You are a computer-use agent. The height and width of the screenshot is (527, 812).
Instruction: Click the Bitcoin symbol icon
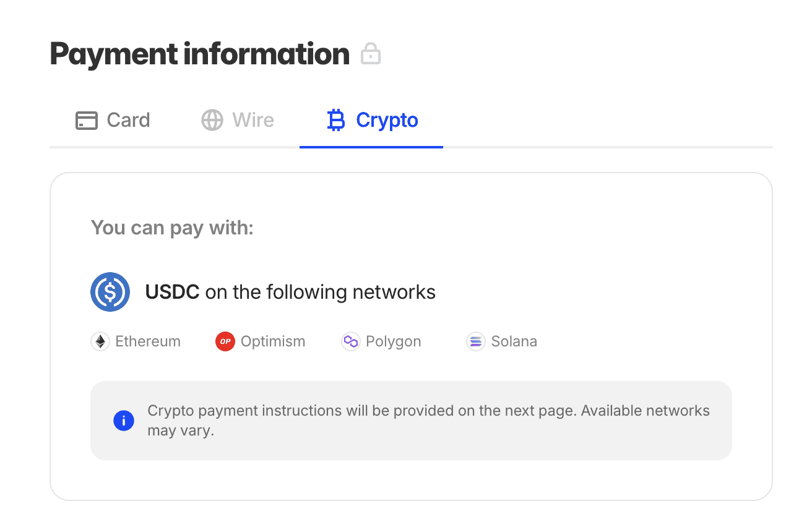335,120
